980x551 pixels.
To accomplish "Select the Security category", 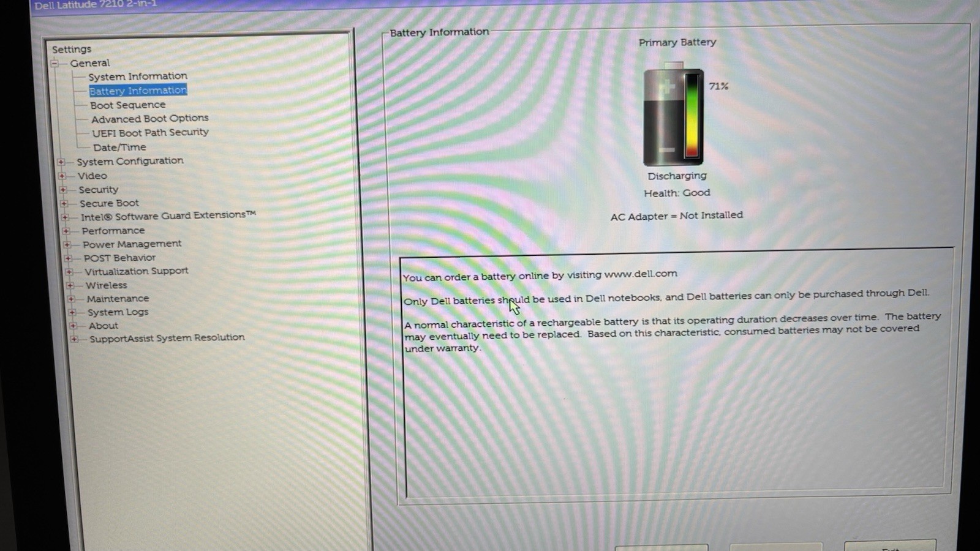I will coord(99,190).
